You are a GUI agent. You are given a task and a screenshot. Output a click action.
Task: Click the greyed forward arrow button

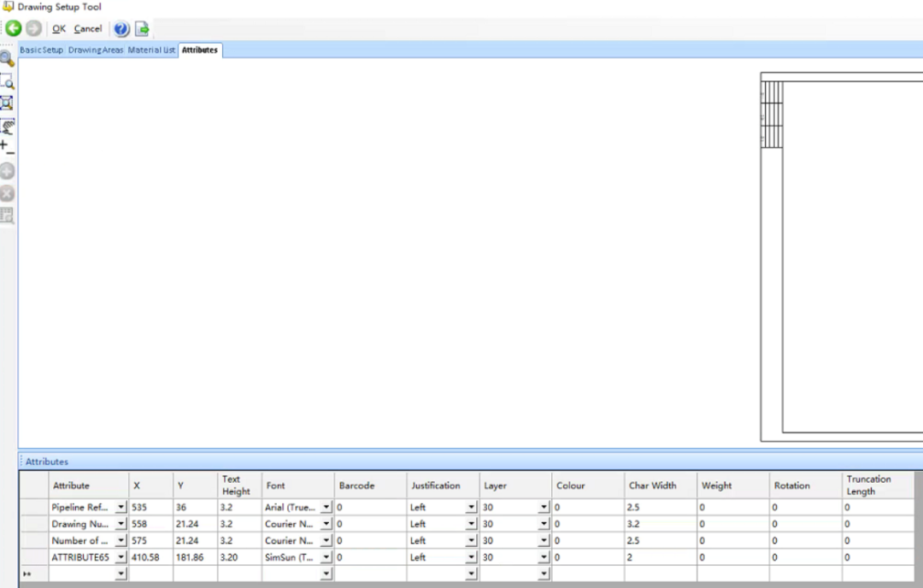click(x=33, y=28)
